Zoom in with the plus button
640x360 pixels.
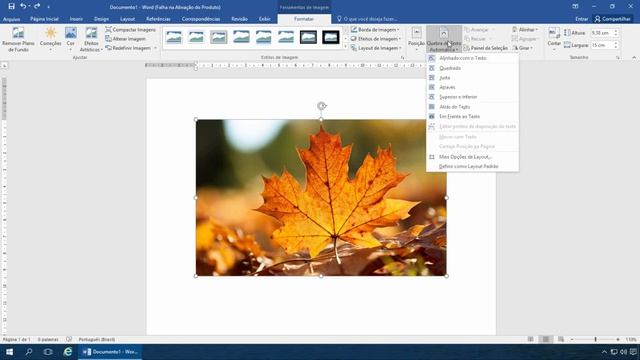point(618,340)
